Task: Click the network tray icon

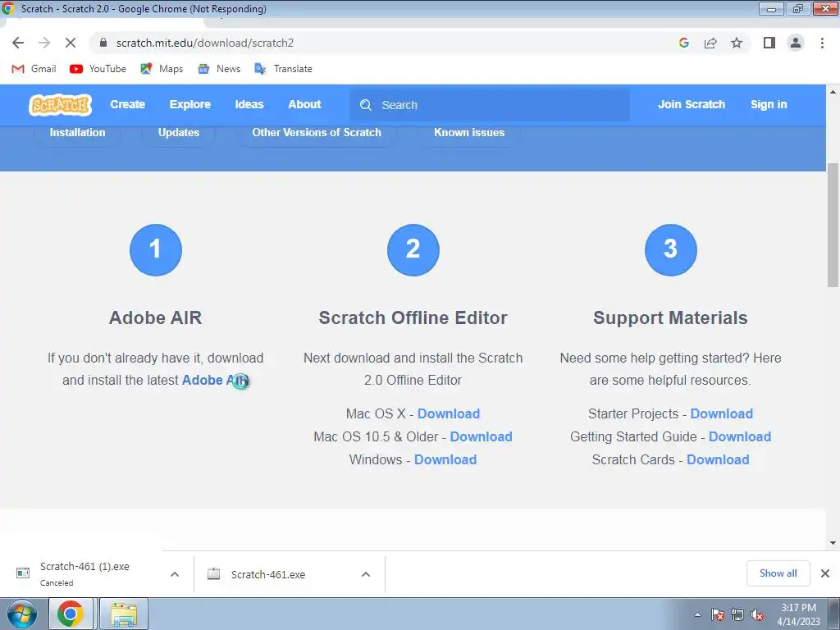Action: [737, 614]
